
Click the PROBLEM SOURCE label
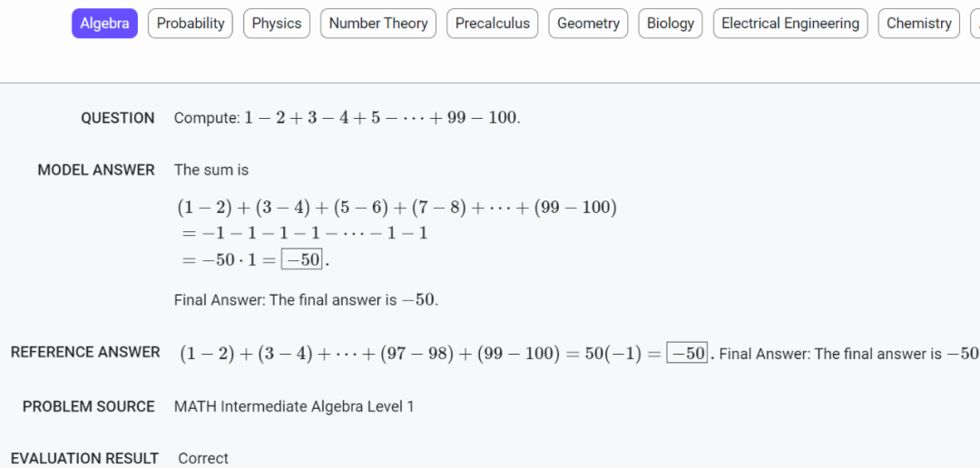[89, 406]
